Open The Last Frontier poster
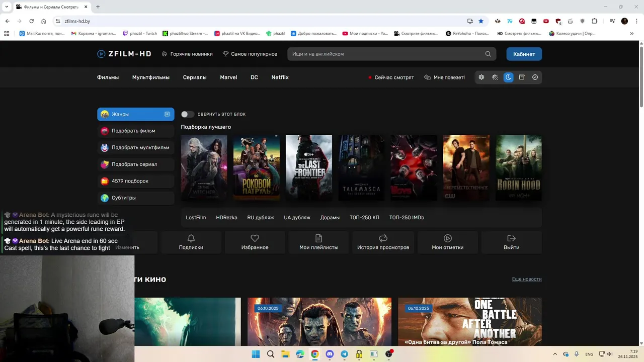This screenshot has height=362, width=644. (309, 168)
